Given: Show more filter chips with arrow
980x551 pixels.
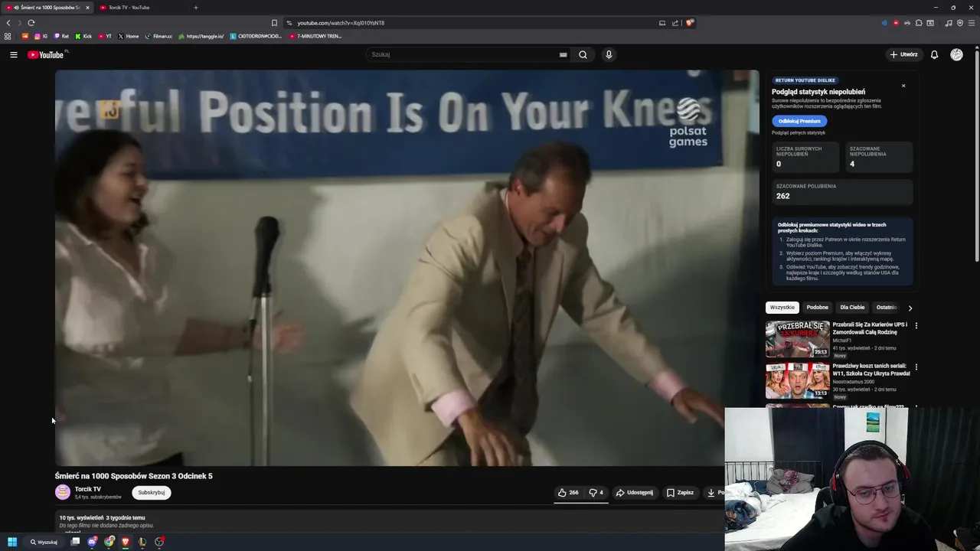Looking at the screenshot, I should point(910,308).
